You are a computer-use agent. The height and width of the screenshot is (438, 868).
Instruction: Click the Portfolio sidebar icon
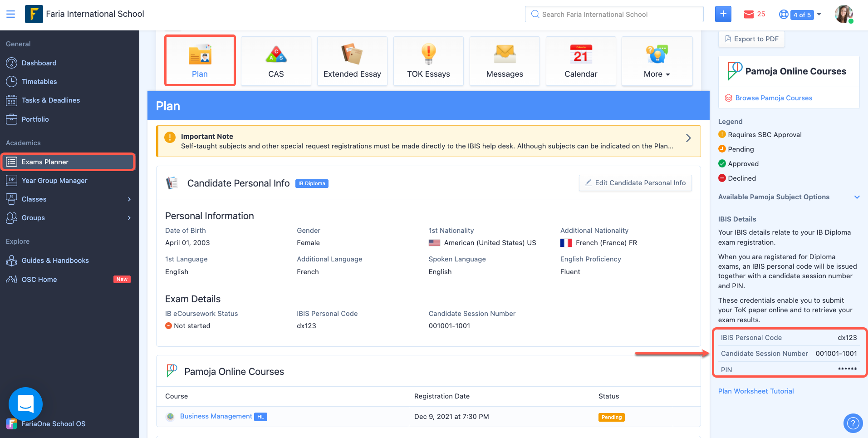11,119
